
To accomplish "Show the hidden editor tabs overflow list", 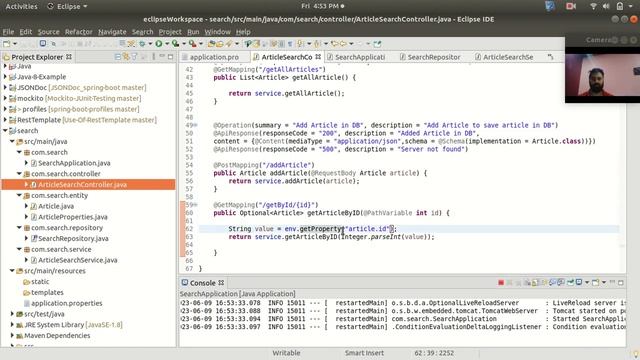I will click(x=551, y=57).
